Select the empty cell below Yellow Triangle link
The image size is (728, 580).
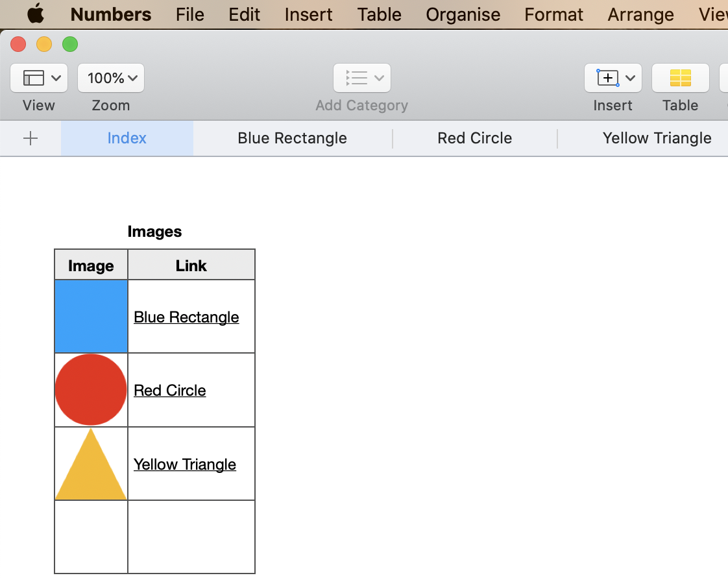191,537
